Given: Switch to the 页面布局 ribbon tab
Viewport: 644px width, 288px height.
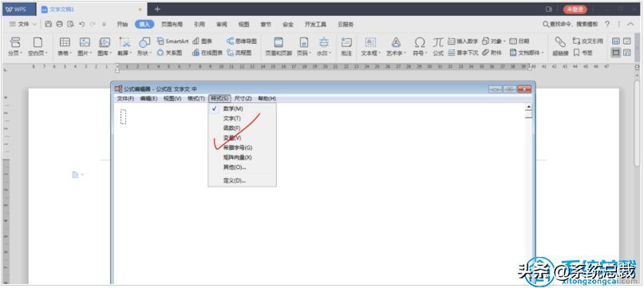Looking at the screenshot, I should [172, 24].
